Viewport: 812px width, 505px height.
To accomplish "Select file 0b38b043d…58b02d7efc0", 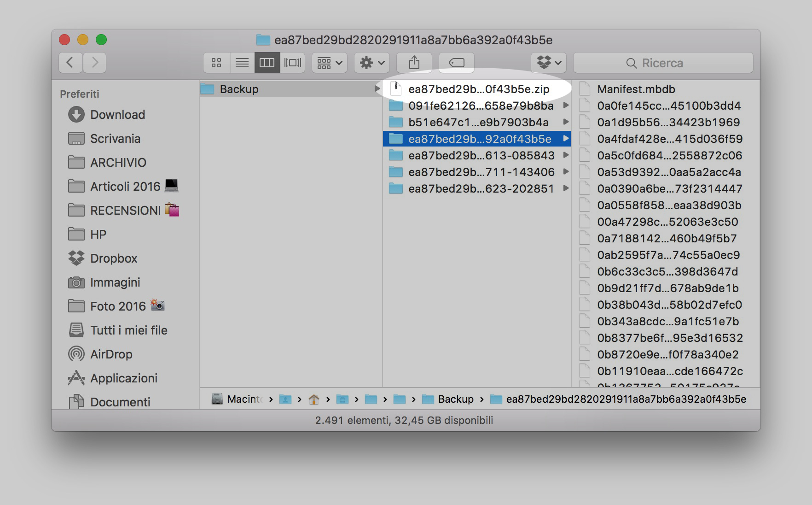I will [x=666, y=305].
